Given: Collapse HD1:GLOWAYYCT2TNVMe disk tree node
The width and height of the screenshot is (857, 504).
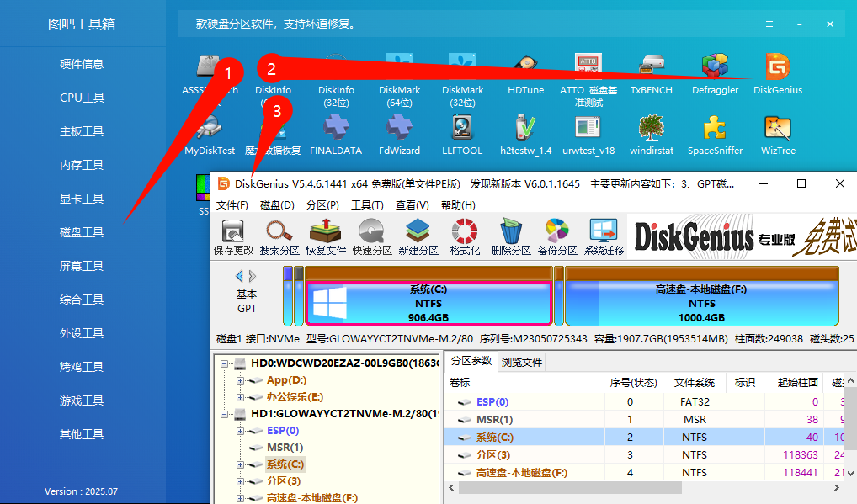Looking at the screenshot, I should pos(224,415).
